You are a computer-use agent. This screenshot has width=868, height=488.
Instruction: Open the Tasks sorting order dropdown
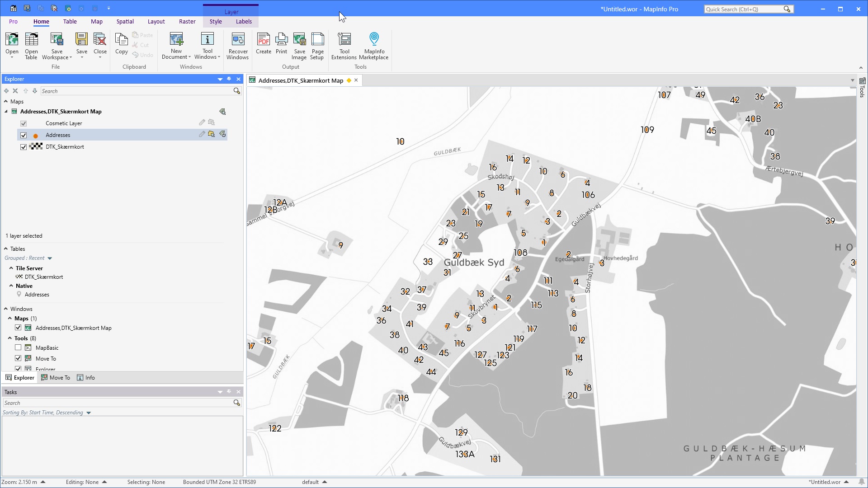[89, 413]
